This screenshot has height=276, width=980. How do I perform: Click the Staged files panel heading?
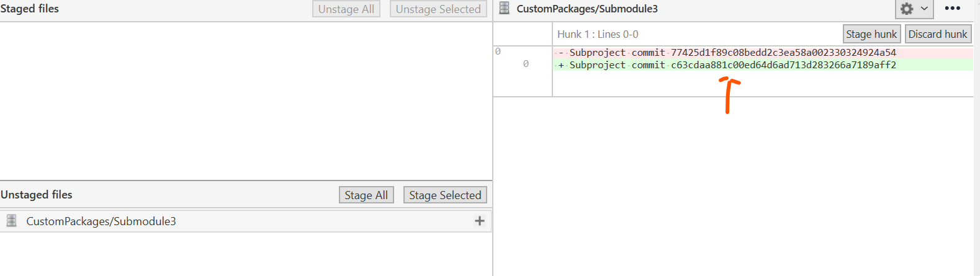(30, 9)
